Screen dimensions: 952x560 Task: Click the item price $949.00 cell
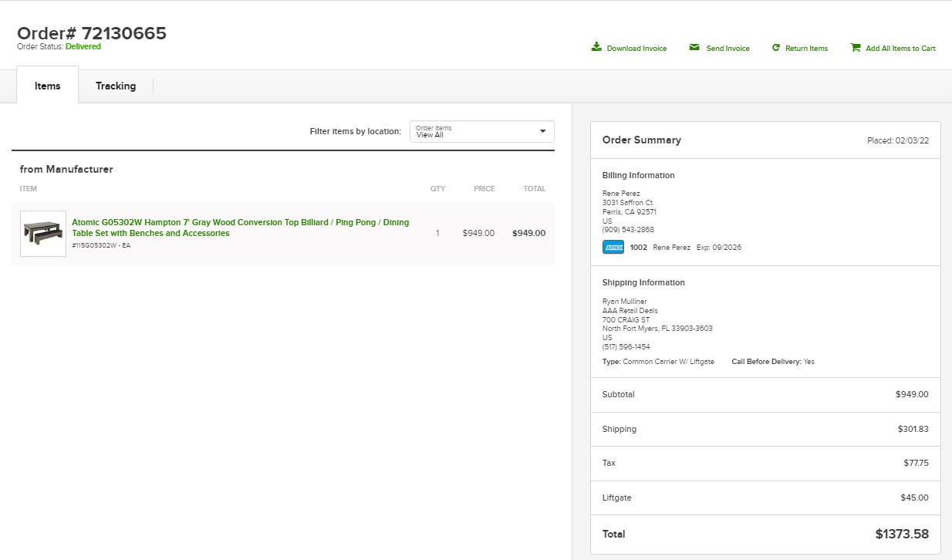coord(478,233)
